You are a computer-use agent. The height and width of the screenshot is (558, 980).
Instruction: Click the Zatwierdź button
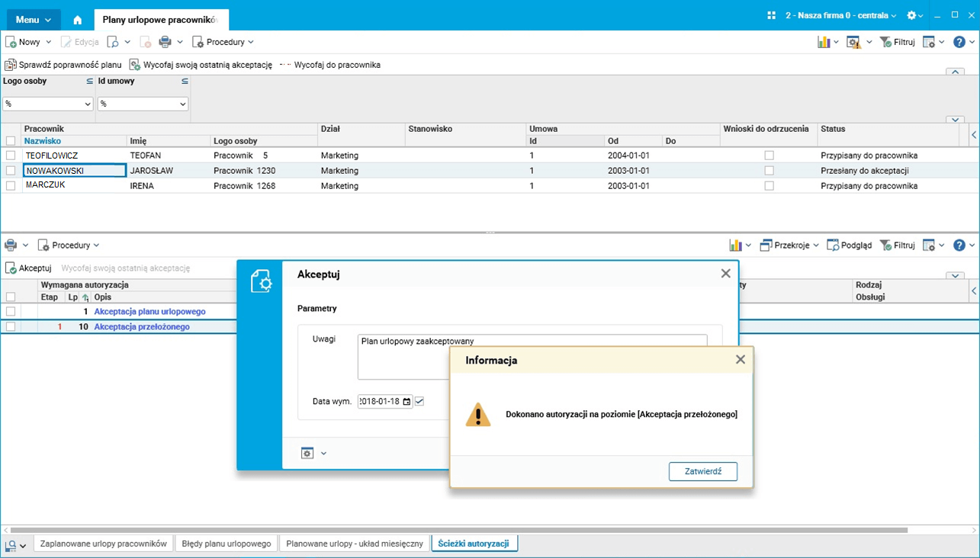(702, 471)
